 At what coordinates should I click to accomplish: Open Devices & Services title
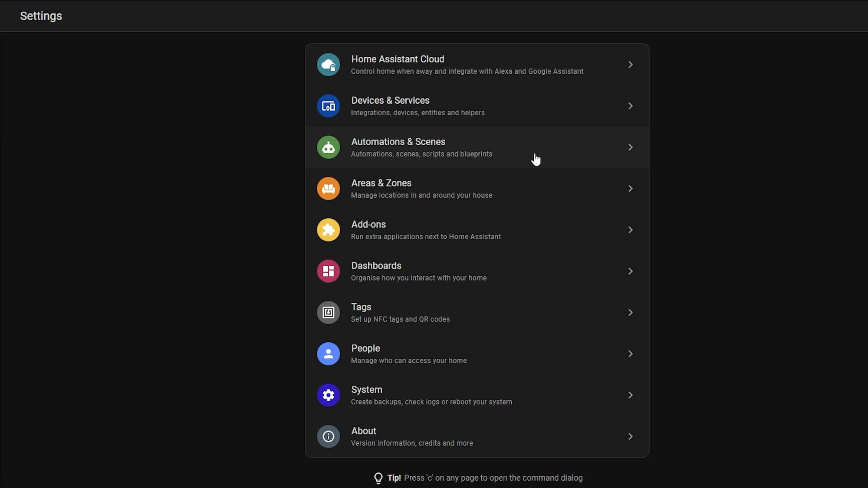[390, 100]
